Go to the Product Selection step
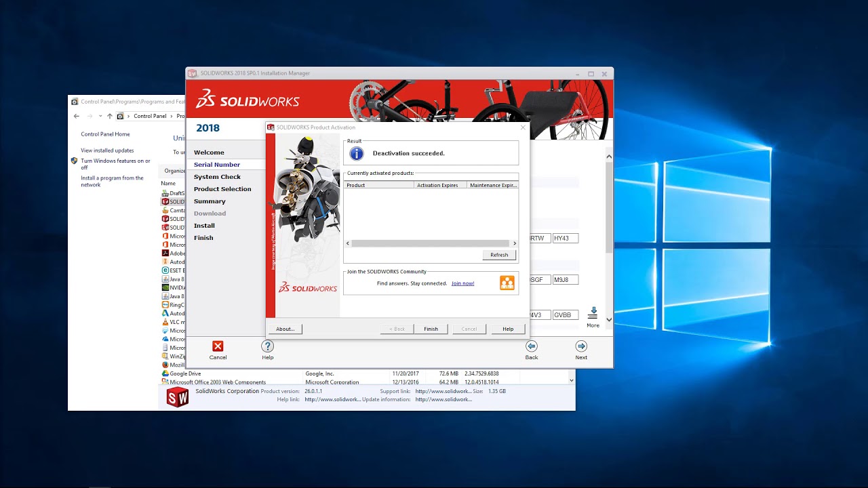Image resolution: width=868 pixels, height=488 pixels. coord(222,189)
